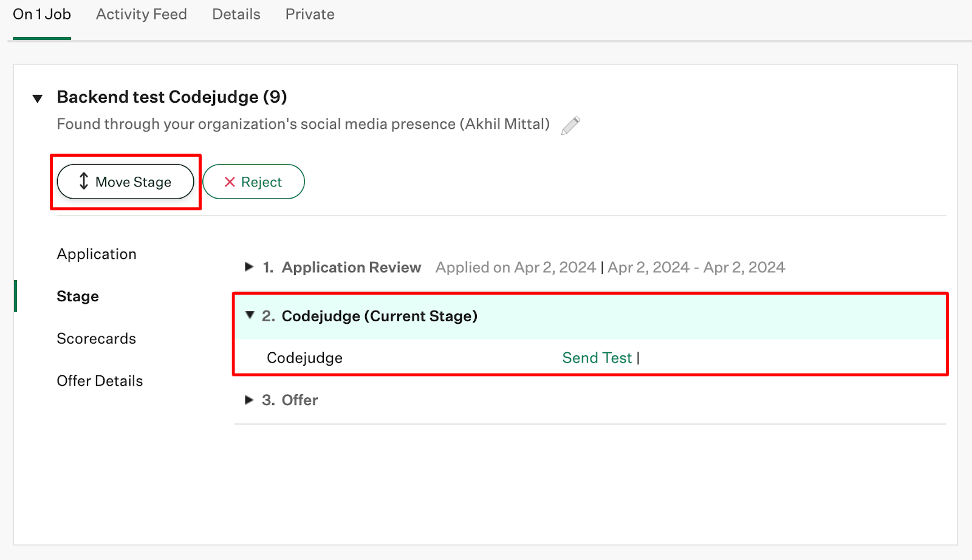Open Scorecards in side navigation
This screenshot has height=560, width=972.
[x=97, y=338]
